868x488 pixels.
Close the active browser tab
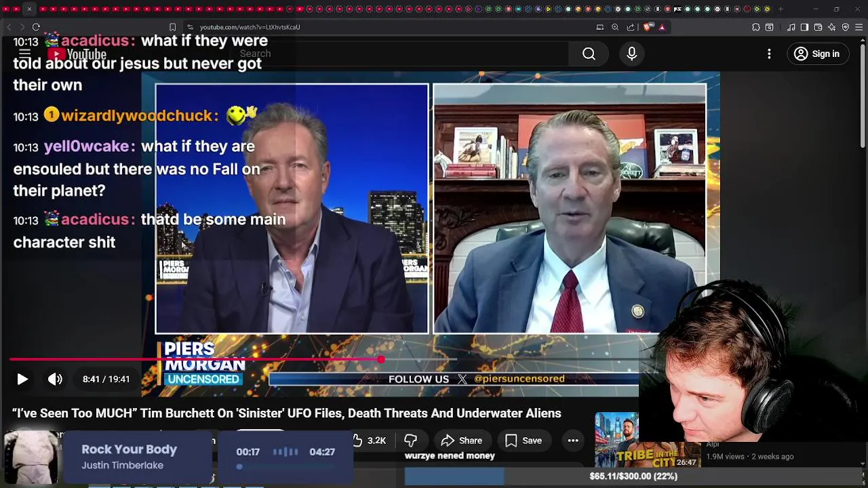click(29, 9)
